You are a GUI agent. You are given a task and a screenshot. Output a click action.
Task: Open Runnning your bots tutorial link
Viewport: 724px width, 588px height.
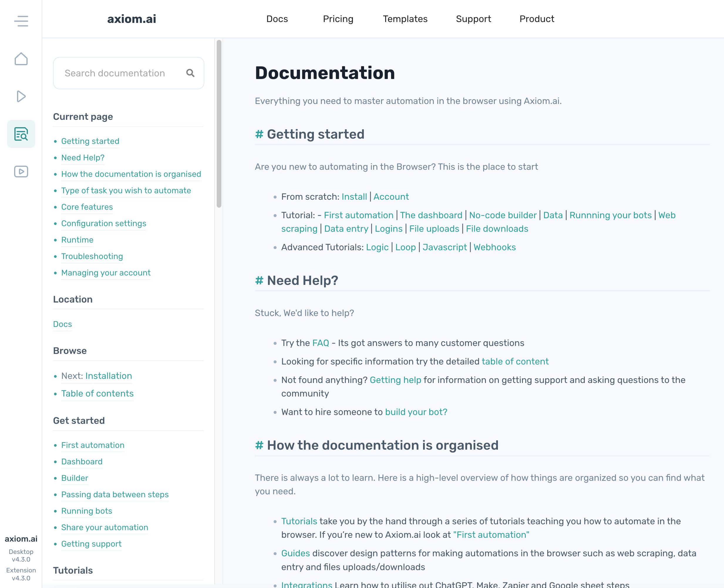(611, 215)
